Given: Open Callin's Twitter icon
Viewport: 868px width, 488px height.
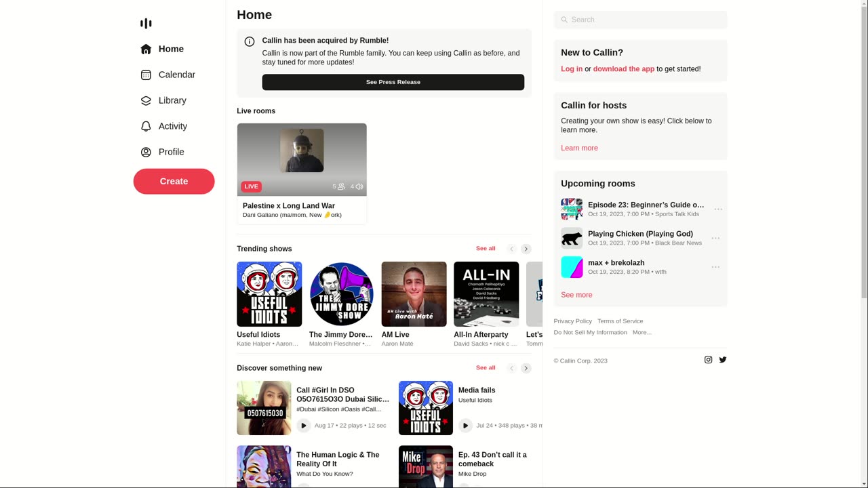Looking at the screenshot, I should point(722,360).
